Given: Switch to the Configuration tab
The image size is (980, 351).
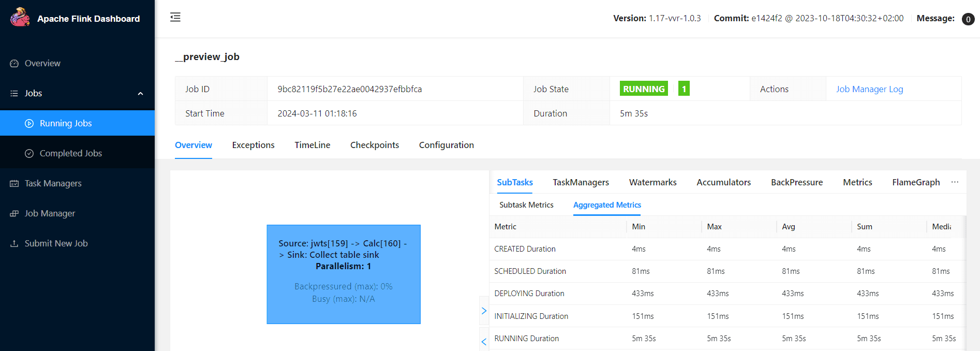Looking at the screenshot, I should click(x=447, y=145).
